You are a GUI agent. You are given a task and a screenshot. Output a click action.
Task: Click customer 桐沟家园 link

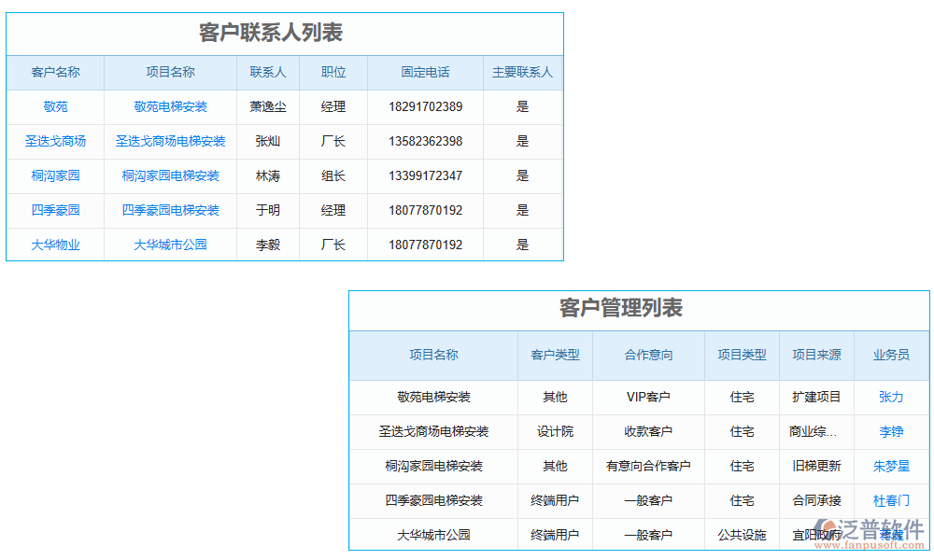(x=54, y=175)
